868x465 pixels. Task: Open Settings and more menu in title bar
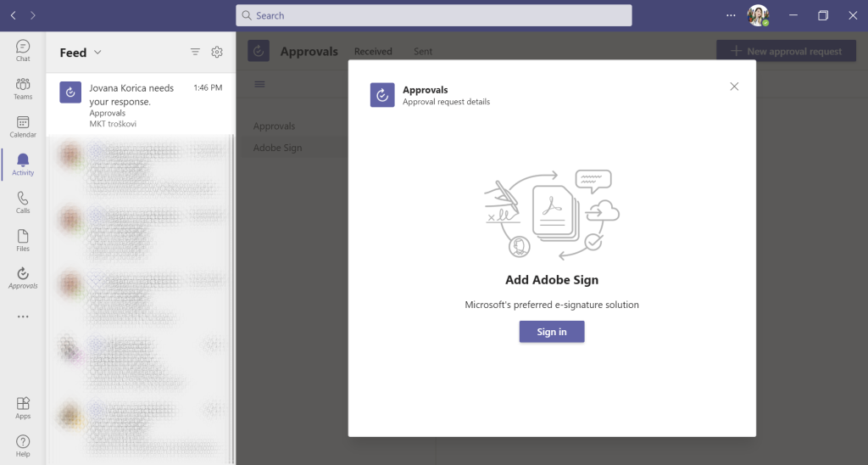click(x=732, y=15)
